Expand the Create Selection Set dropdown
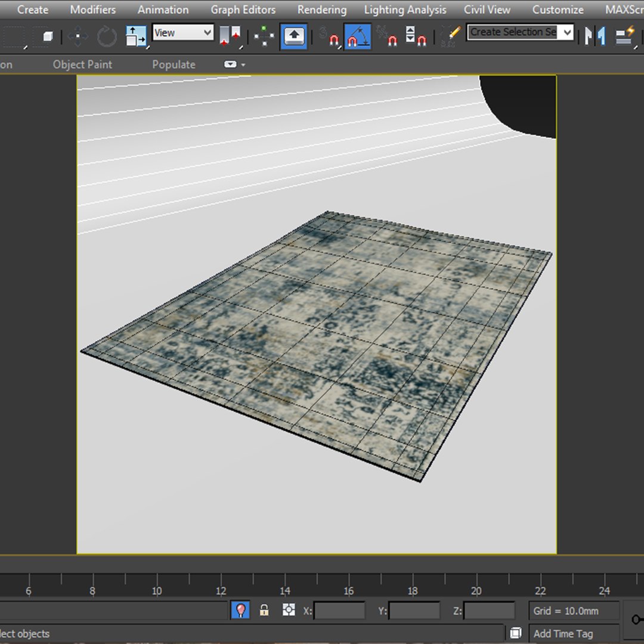Image resolution: width=644 pixels, height=644 pixels. tap(567, 32)
